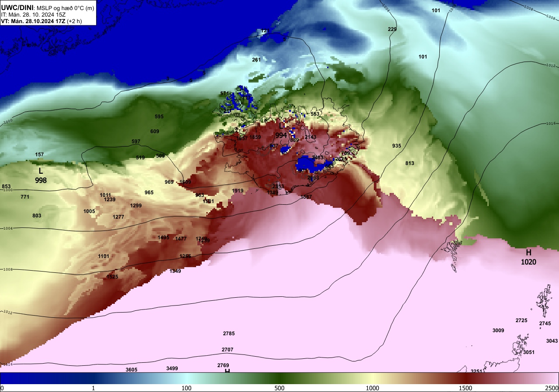559x392 pixels.
Task: Click the freezing level value 261
Action: pos(256,60)
